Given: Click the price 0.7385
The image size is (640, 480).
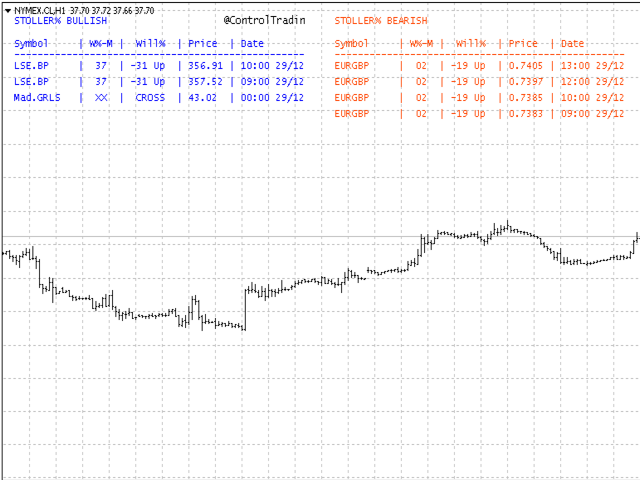Looking at the screenshot, I should tap(526, 98).
